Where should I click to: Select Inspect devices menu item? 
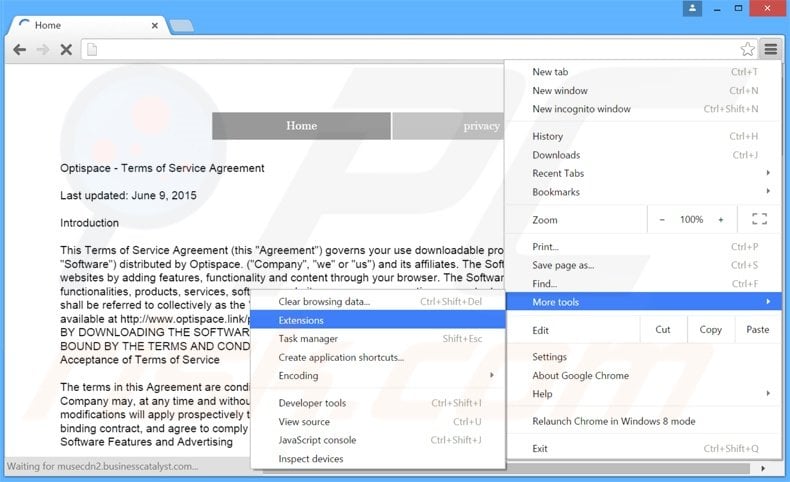(x=378, y=458)
